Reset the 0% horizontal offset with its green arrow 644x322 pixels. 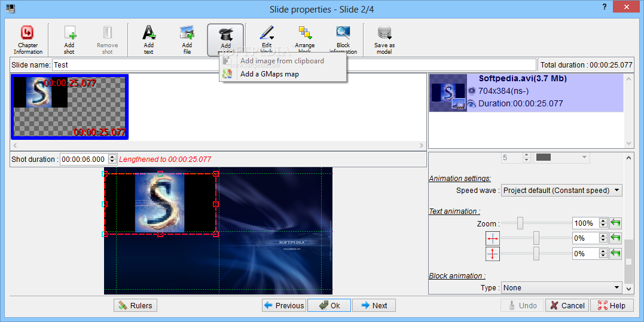click(615, 238)
